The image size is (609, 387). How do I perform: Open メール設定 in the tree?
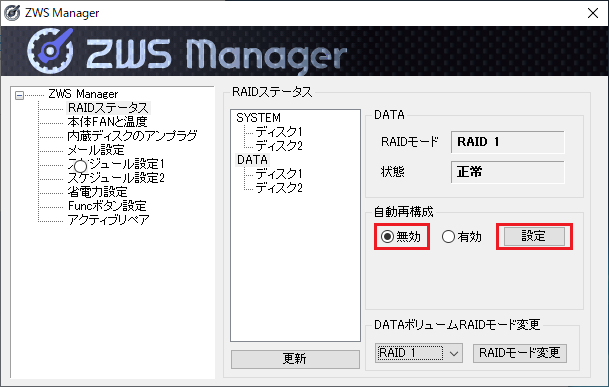[96, 150]
